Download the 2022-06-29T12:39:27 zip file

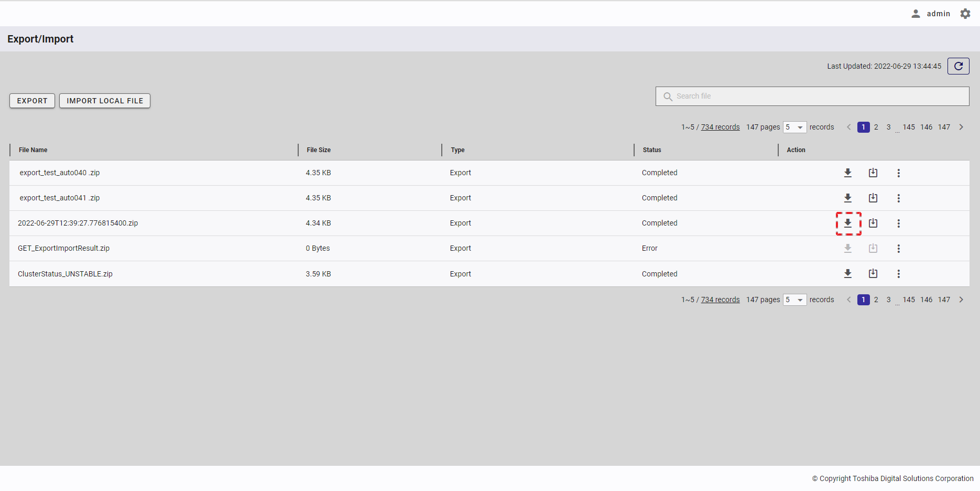pos(847,223)
